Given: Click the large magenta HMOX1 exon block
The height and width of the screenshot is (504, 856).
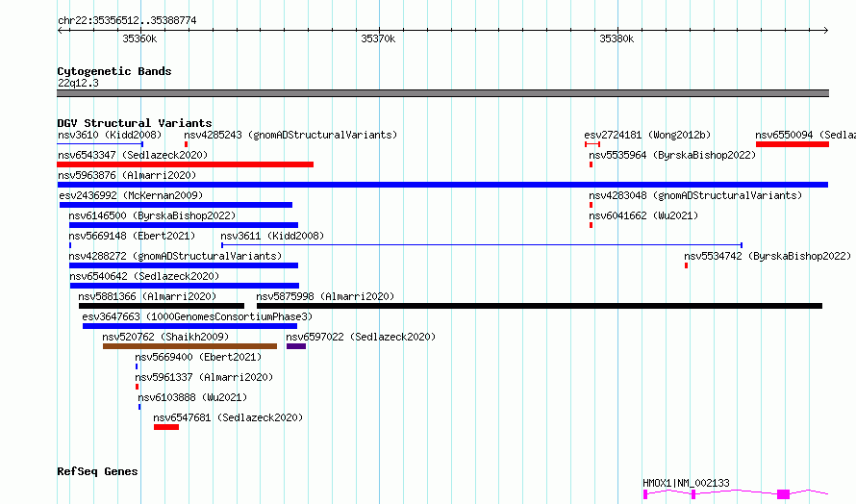Looking at the screenshot, I should (784, 494).
